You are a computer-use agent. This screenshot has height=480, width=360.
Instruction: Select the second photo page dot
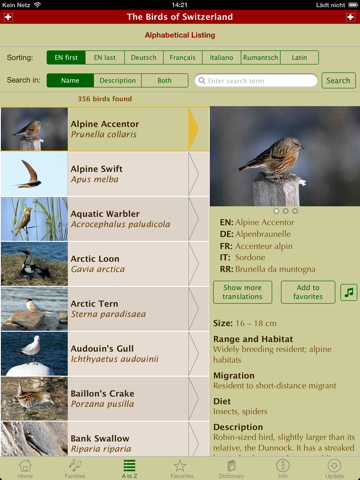pos(285,211)
